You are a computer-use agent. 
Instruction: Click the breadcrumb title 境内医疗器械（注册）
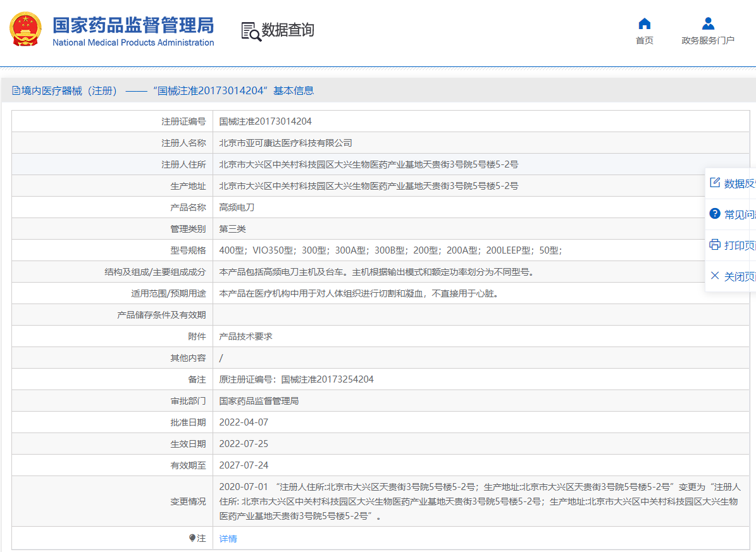[70, 90]
